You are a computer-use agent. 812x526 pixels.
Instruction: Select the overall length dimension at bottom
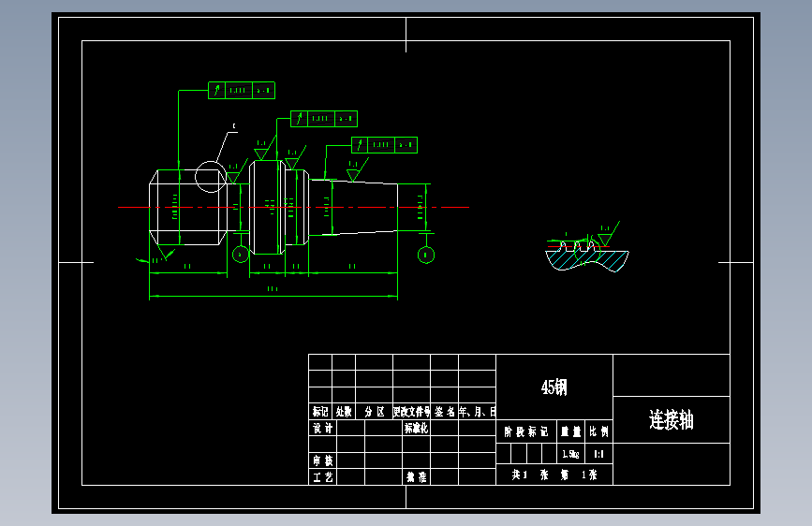tap(273, 293)
